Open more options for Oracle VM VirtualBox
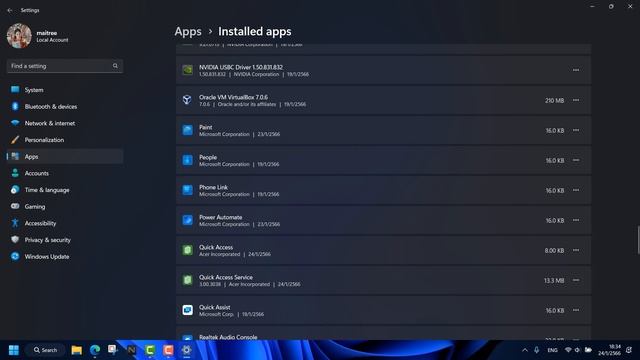This screenshot has height=360, width=640. [576, 100]
